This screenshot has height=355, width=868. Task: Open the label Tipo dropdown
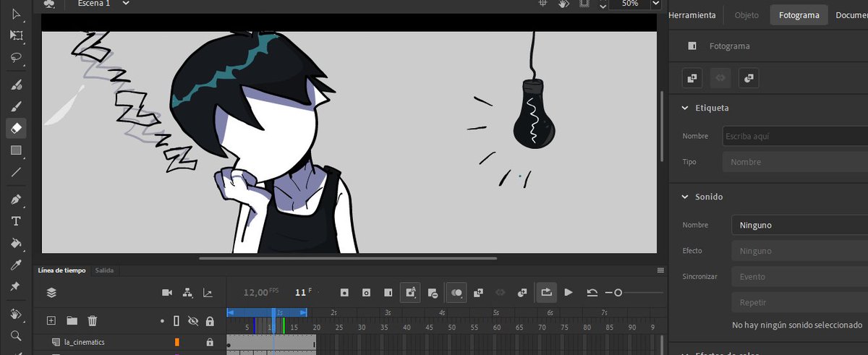(x=795, y=162)
